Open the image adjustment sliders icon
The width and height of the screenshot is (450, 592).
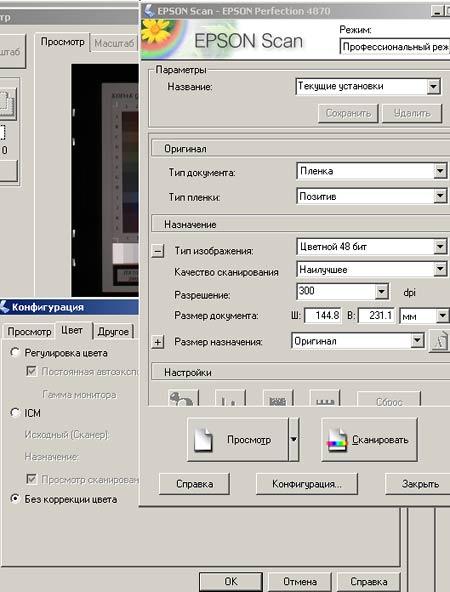pos(325,398)
